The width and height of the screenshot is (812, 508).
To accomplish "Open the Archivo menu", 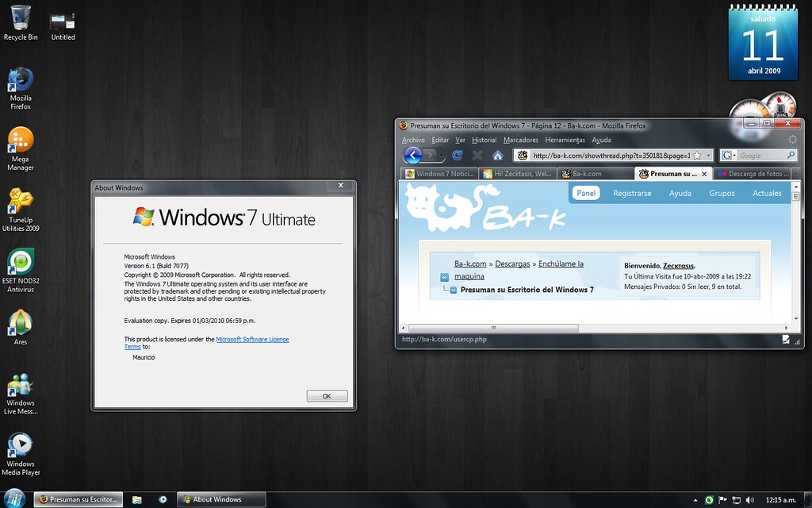I will (413, 140).
